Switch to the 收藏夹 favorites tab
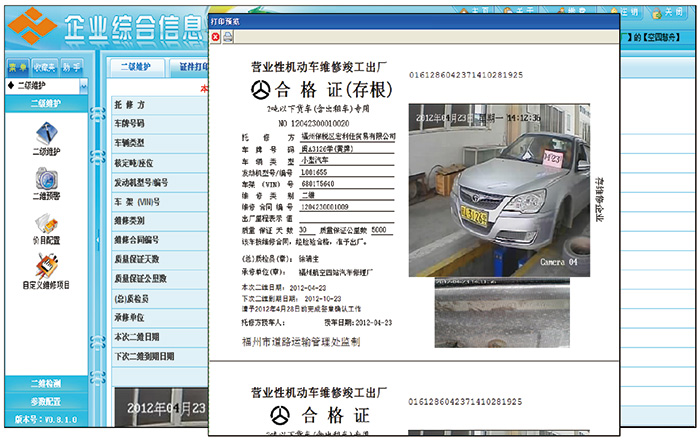 [44, 67]
